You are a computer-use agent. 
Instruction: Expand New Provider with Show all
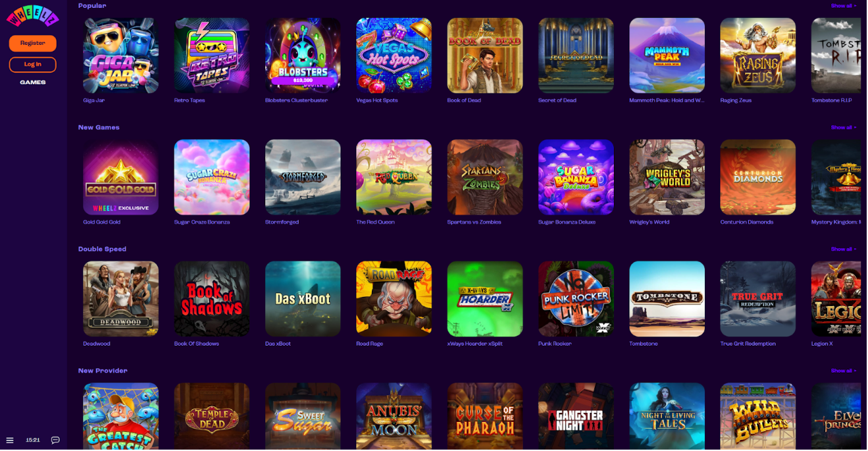pos(844,371)
